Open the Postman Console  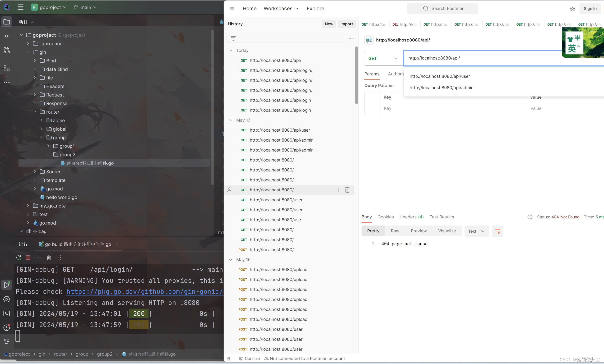click(249, 359)
